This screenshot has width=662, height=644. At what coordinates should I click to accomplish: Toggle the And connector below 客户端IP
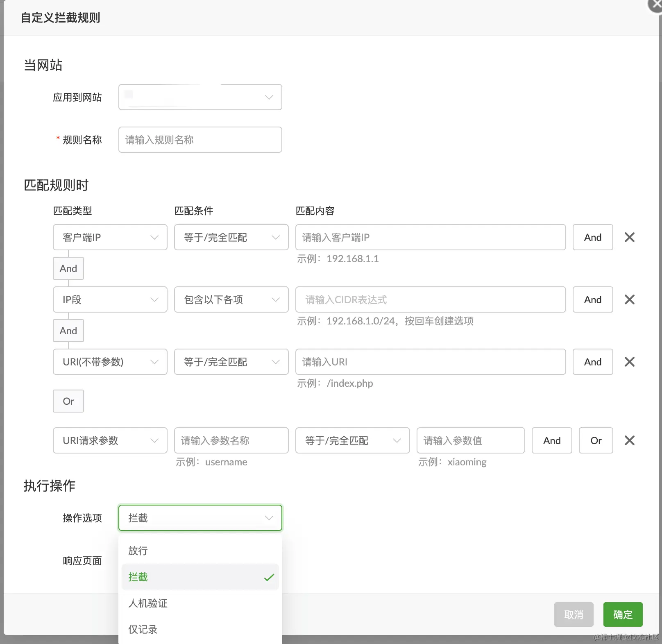coord(68,268)
